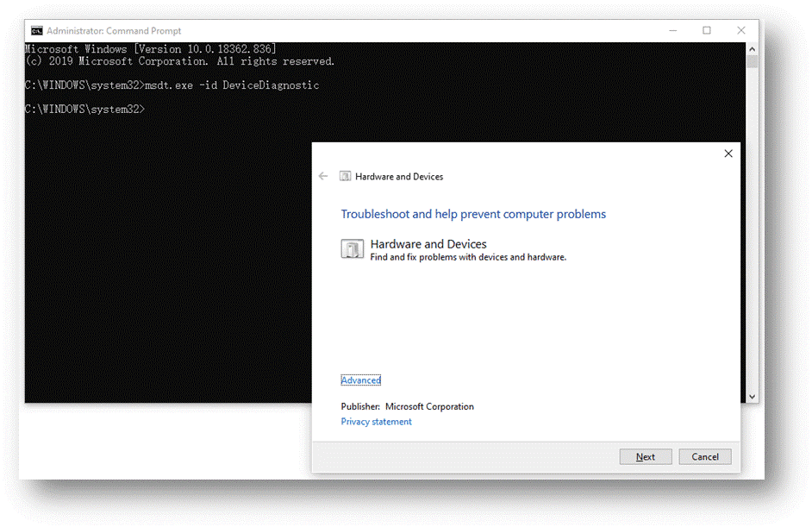Click the Command Prompt scrollbar down arrow
Viewport: 812px width, 527px height.
click(x=753, y=396)
